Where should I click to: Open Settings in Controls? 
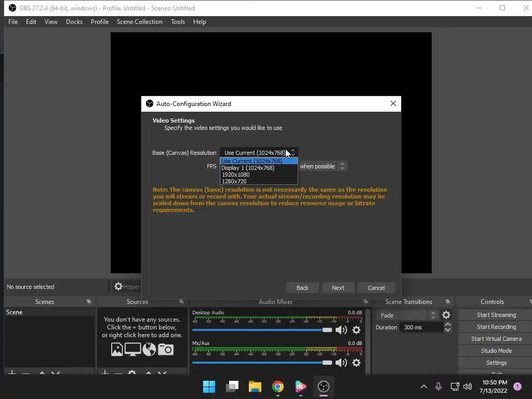[496, 363]
